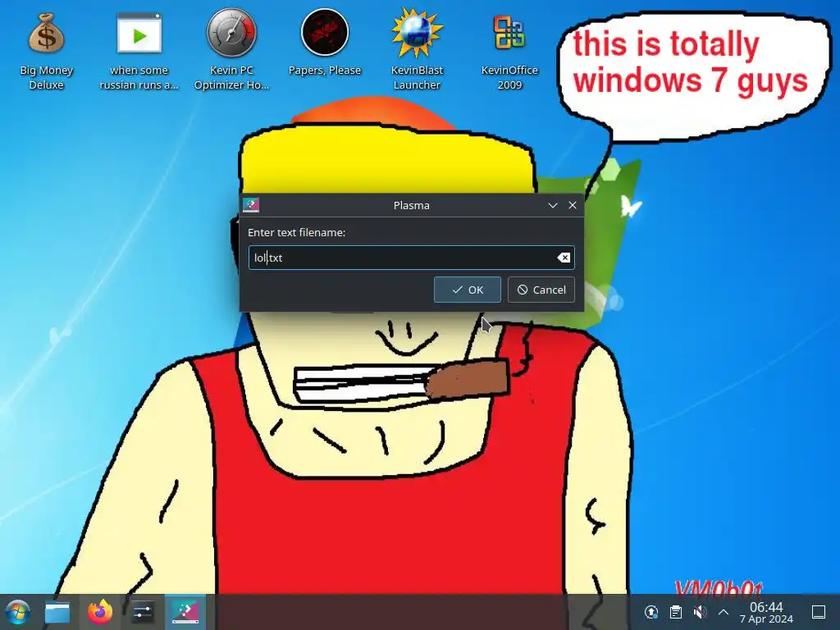
Task: Open the updates tray icon
Action: click(x=651, y=612)
